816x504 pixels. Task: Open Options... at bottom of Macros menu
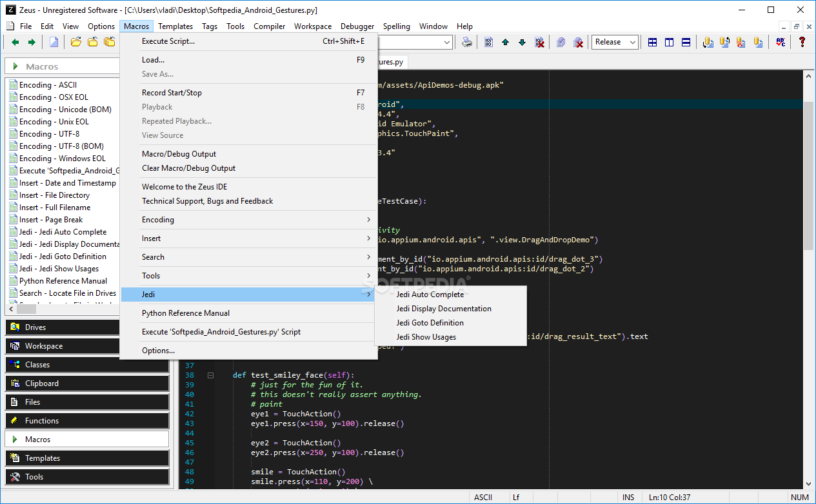pos(249,351)
